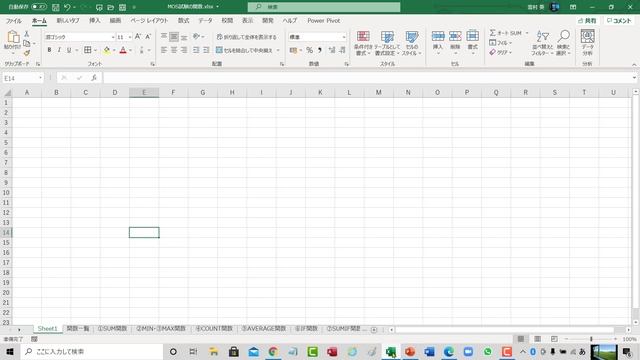Click the accounting number format icon
This screenshot has width=640, height=360.
pos(293,50)
